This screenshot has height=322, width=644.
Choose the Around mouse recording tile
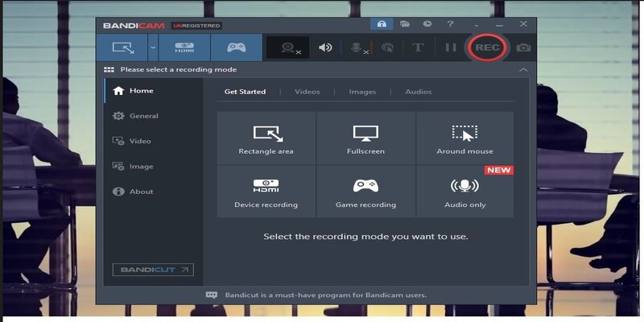[465, 138]
